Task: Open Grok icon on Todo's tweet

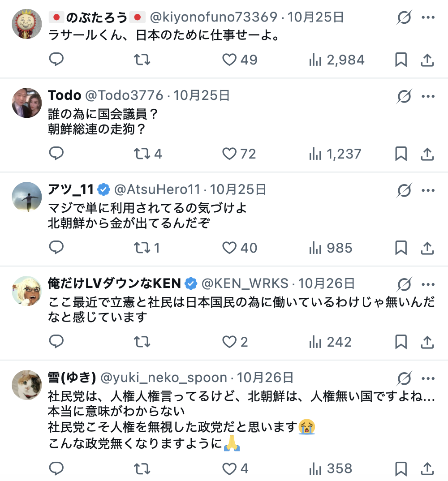Action: click(404, 96)
